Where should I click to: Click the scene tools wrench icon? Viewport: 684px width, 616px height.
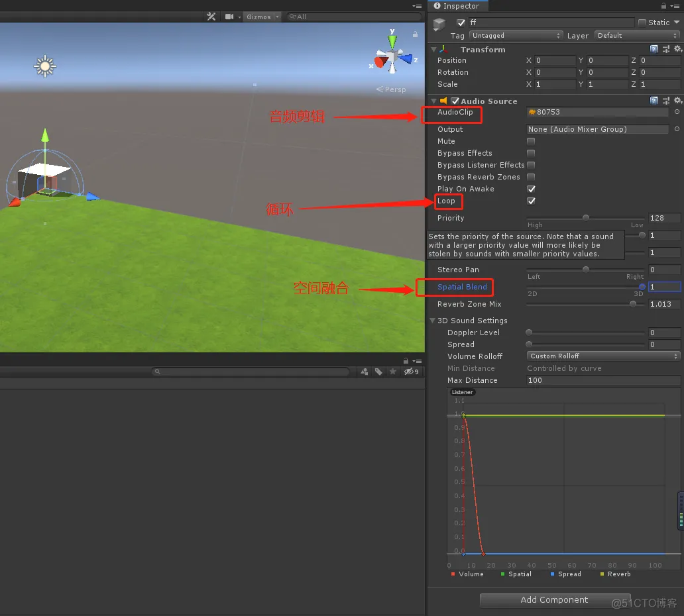point(211,17)
